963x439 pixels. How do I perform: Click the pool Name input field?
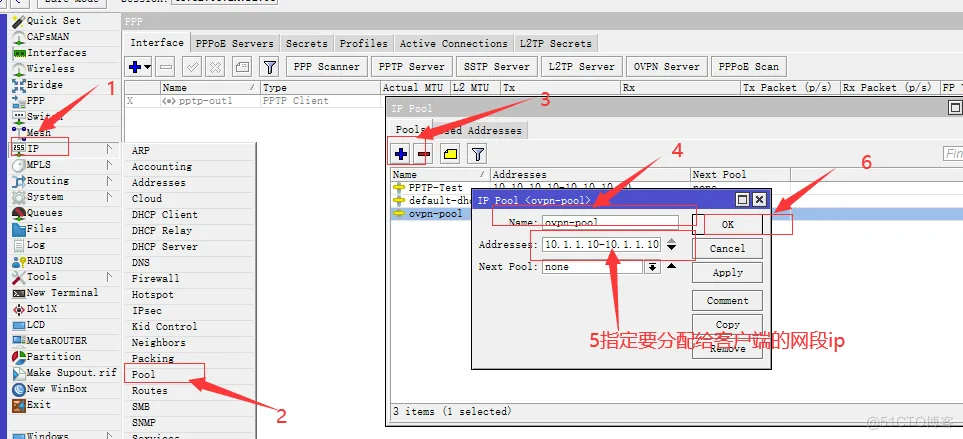tap(608, 222)
